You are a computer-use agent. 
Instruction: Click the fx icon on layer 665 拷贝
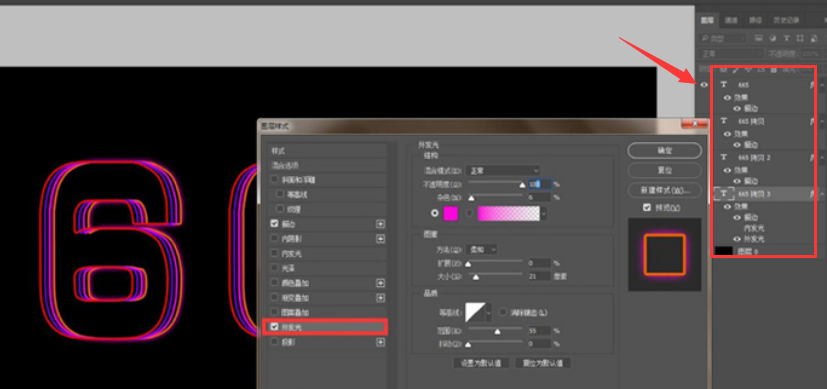coord(812,121)
